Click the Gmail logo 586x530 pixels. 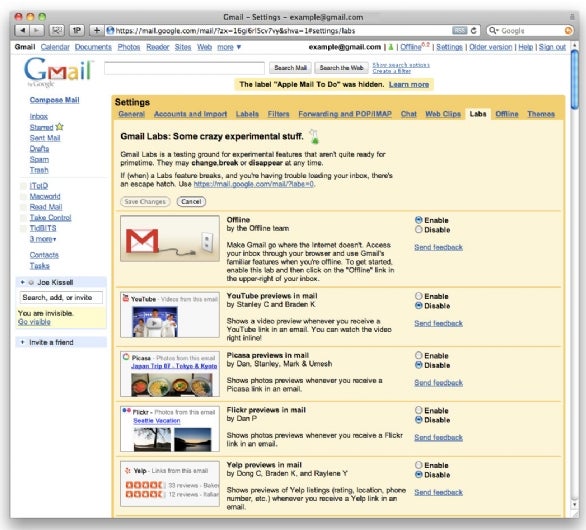(x=58, y=72)
